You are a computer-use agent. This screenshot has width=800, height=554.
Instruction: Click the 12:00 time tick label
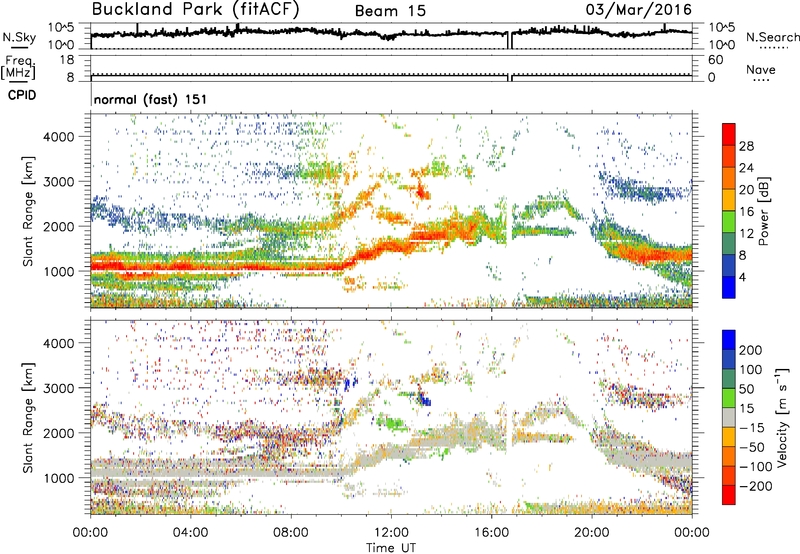point(391,533)
